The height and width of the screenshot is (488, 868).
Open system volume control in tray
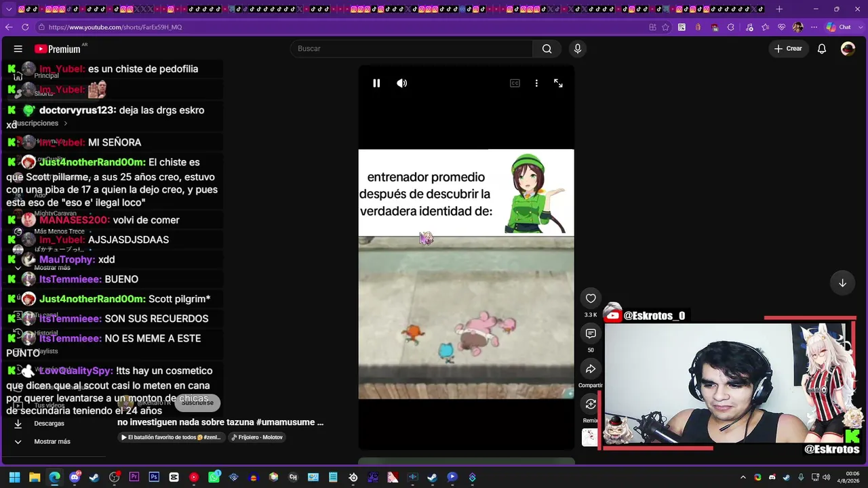pyautogui.click(x=827, y=477)
